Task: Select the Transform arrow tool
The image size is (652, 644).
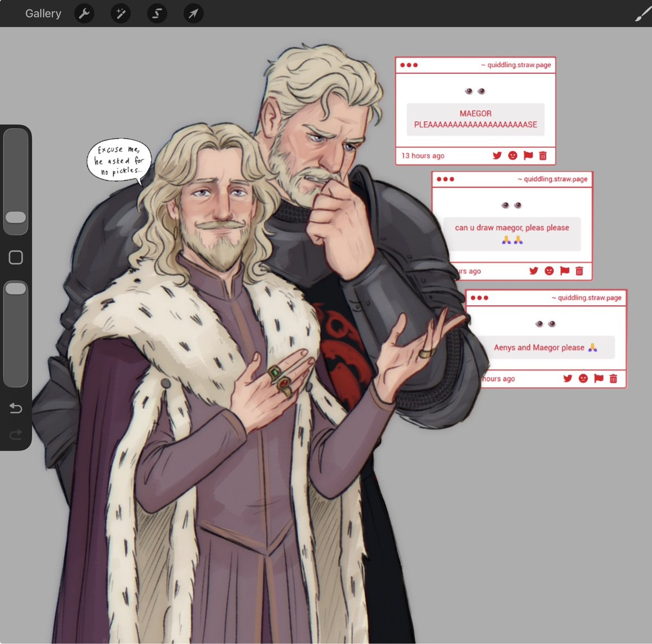Action: 193,14
